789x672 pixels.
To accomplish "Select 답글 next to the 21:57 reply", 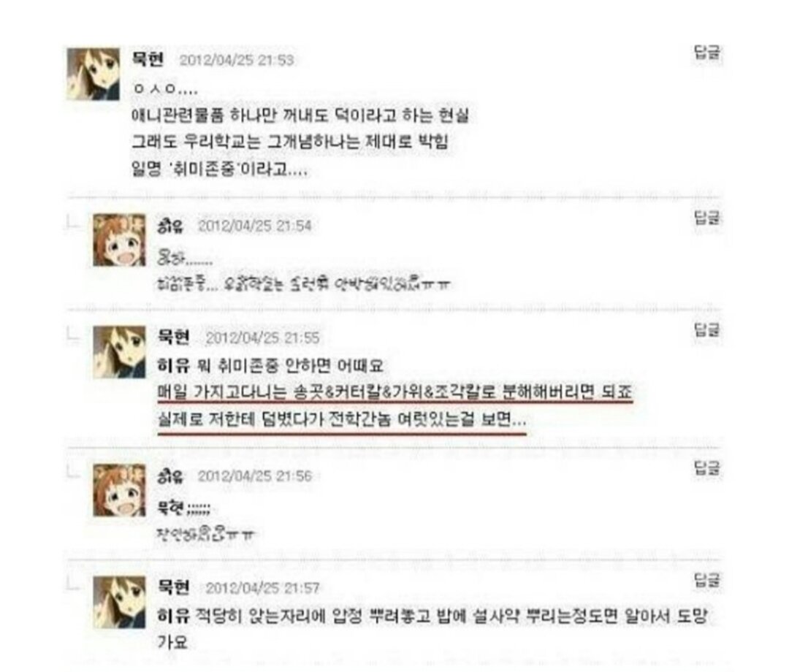I will pos(707,580).
